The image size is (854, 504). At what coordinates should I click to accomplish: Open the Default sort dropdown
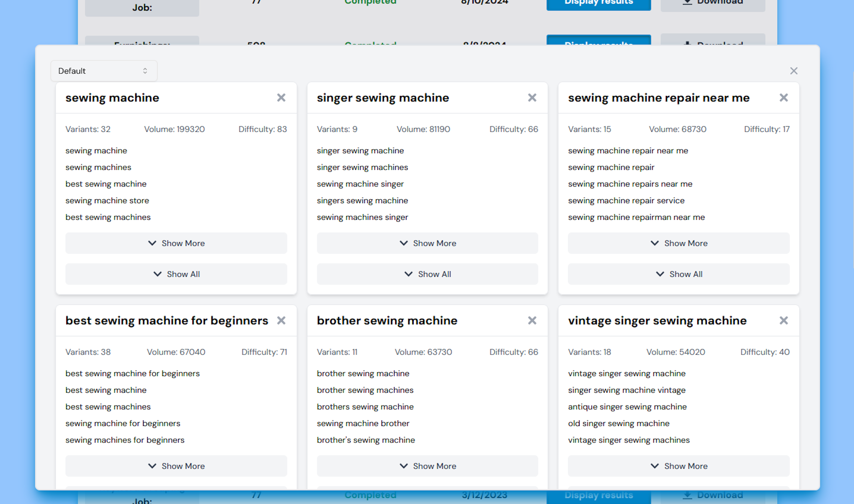click(104, 71)
